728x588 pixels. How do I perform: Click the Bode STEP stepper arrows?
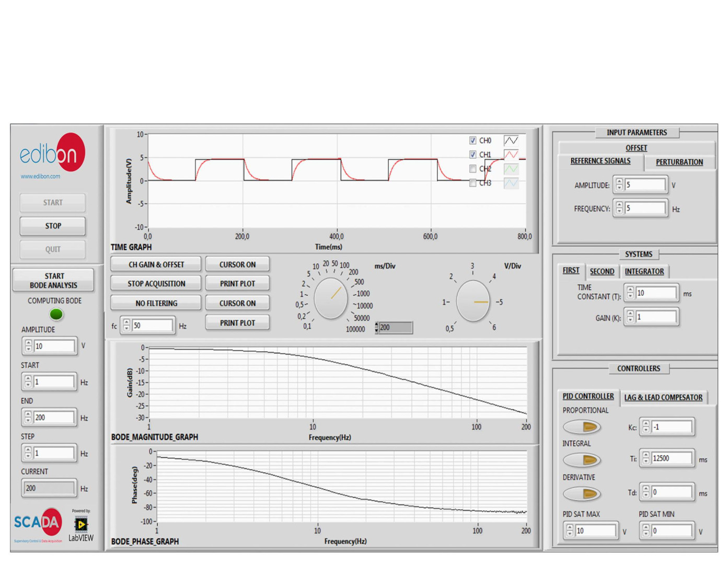tap(28, 453)
